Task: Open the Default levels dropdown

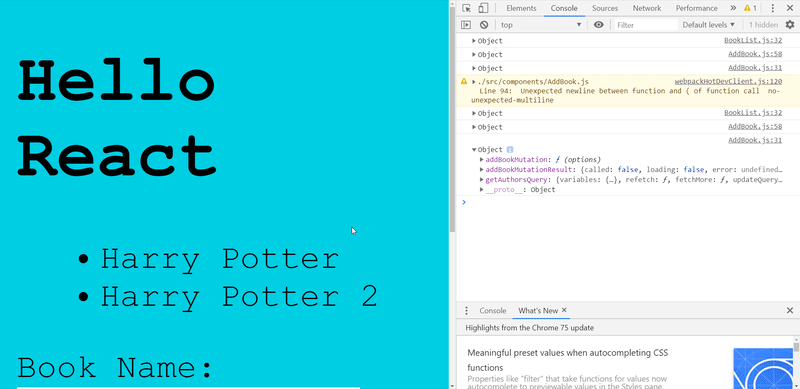Action: pyautogui.click(x=709, y=25)
